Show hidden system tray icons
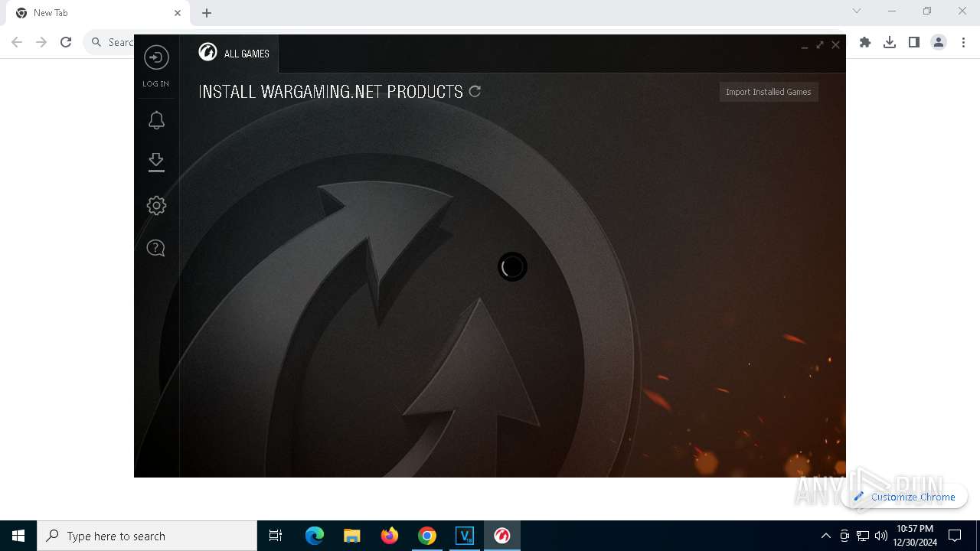The image size is (980, 551). tap(825, 536)
